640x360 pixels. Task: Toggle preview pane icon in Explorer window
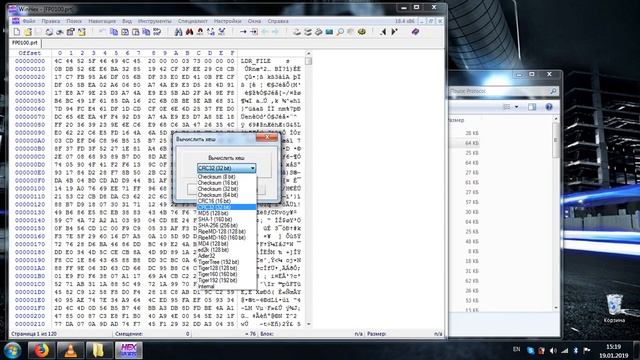tap(532, 107)
